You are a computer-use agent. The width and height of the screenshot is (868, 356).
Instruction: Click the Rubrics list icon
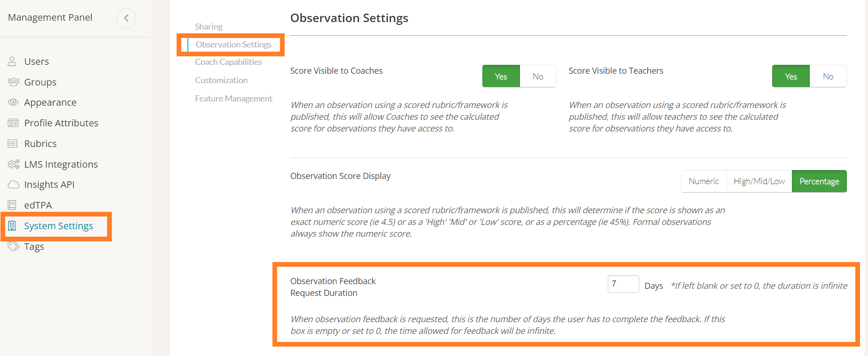[13, 144]
